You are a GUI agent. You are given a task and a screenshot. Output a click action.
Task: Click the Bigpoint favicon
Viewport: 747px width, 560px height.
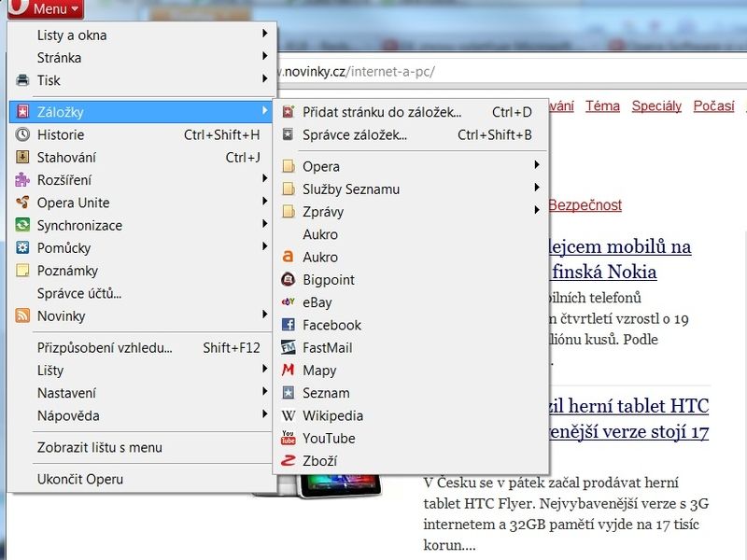[x=289, y=279]
